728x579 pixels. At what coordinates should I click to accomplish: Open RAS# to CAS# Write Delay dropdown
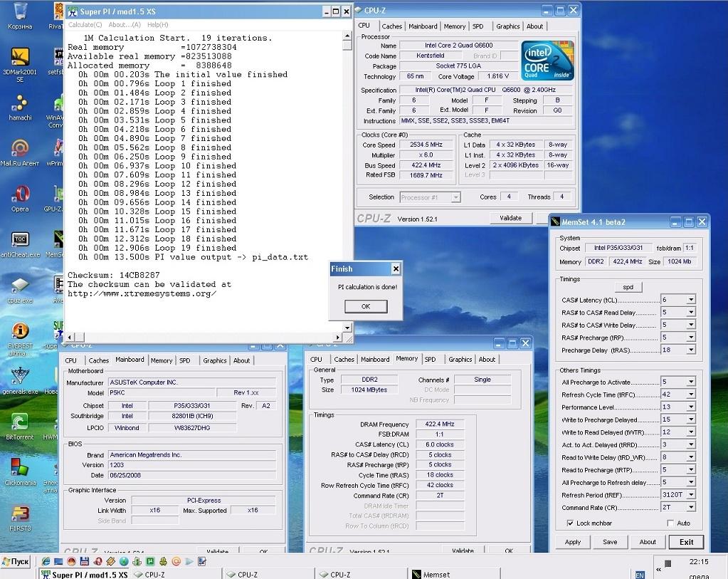coord(691,325)
